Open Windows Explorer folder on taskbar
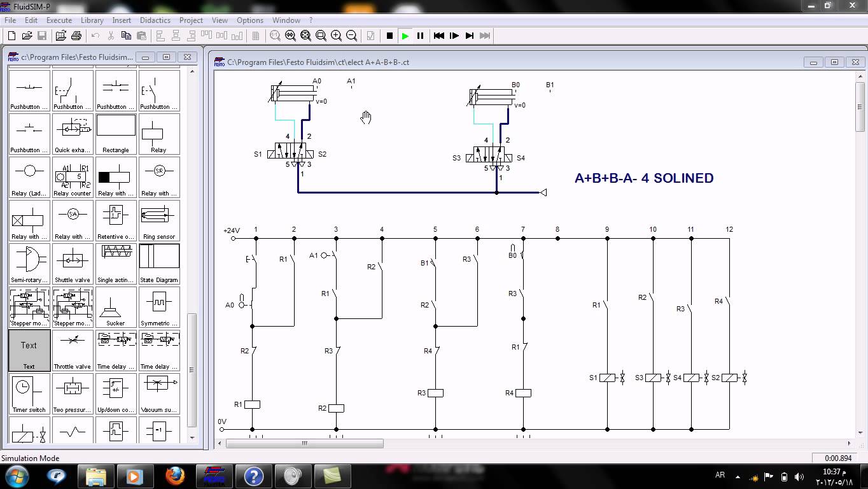Image resolution: width=868 pixels, height=489 pixels. pos(95,476)
